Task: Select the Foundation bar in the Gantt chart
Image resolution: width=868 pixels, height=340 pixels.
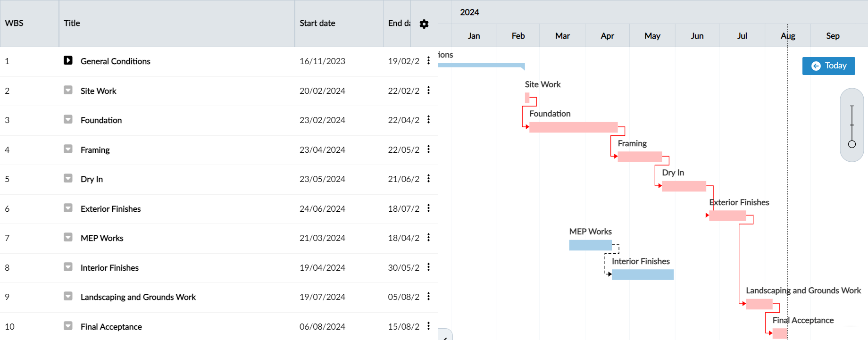Action: [573, 127]
